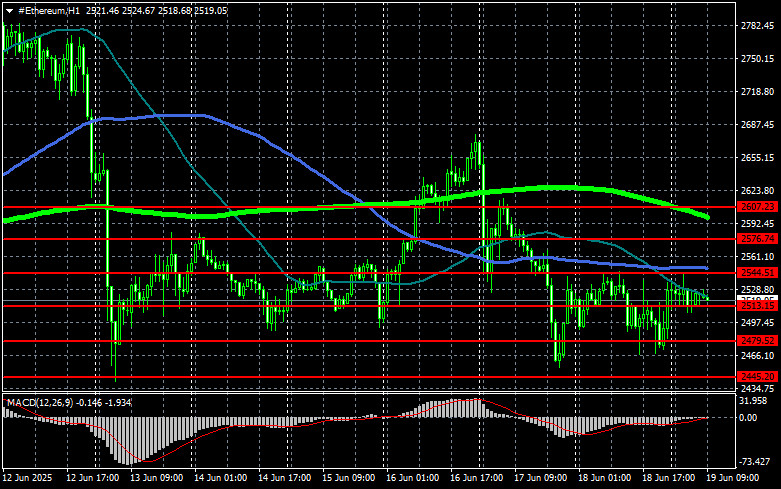Click the -73.427 MACD scale value
Screen dimensions: 781x489
(x=755, y=462)
